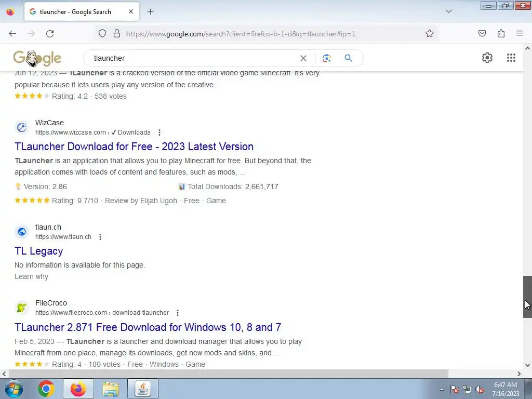Open Windows Explorer from the taskbar
The width and height of the screenshot is (532, 399).
click(111, 389)
